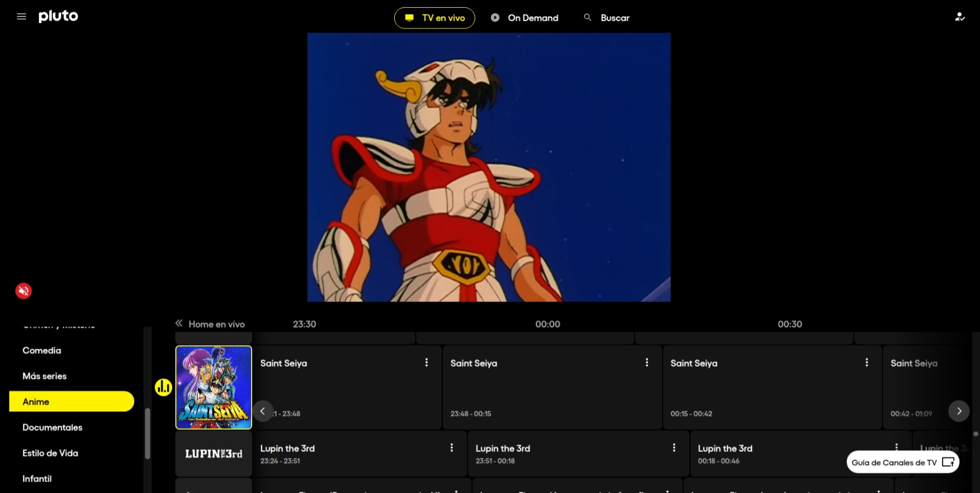The width and height of the screenshot is (980, 493).
Task: Select the Saint Seiya channel thumbnail
Action: point(214,387)
